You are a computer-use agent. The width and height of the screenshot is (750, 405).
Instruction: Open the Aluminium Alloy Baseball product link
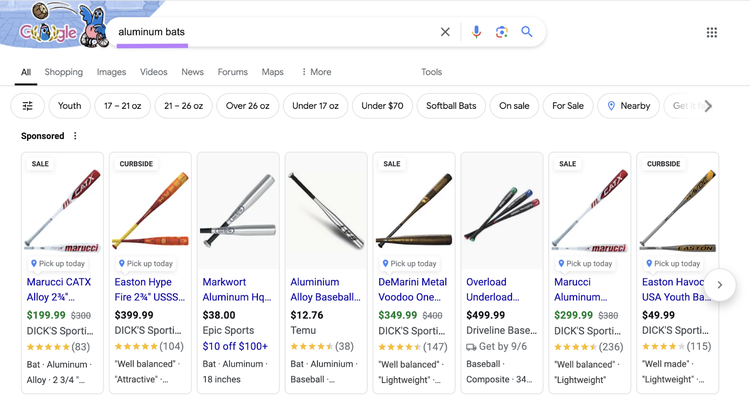point(325,289)
